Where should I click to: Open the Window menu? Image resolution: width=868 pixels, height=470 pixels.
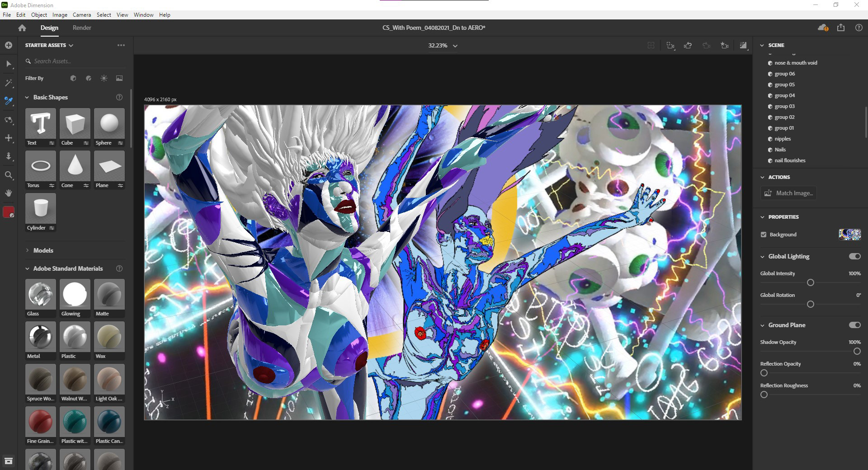(143, 14)
